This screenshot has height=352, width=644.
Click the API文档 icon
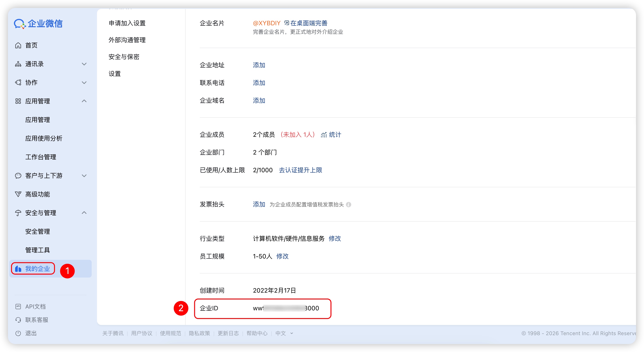[x=18, y=307]
